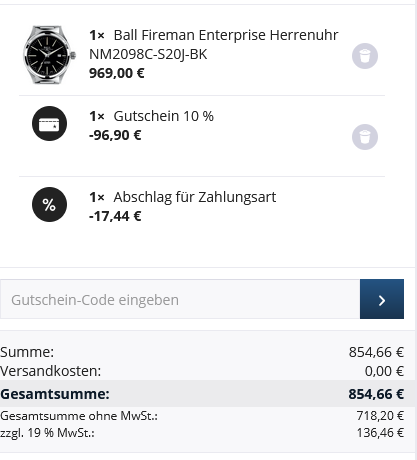Submit voucher code with arrow button
The width and height of the screenshot is (417, 460).
(x=382, y=299)
